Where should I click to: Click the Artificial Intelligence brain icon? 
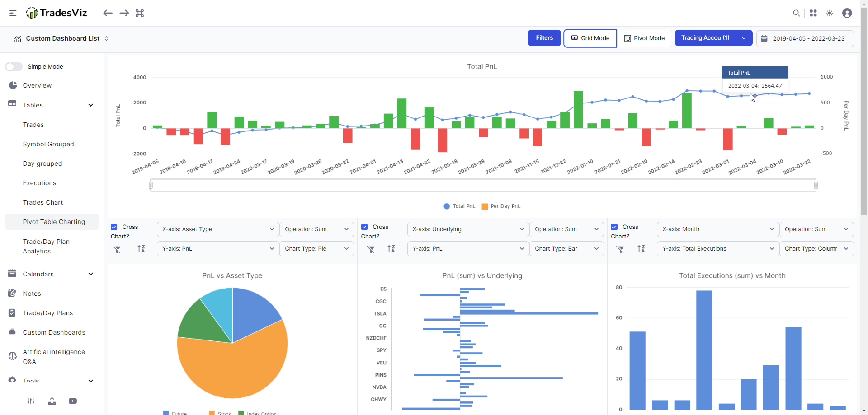point(13,356)
